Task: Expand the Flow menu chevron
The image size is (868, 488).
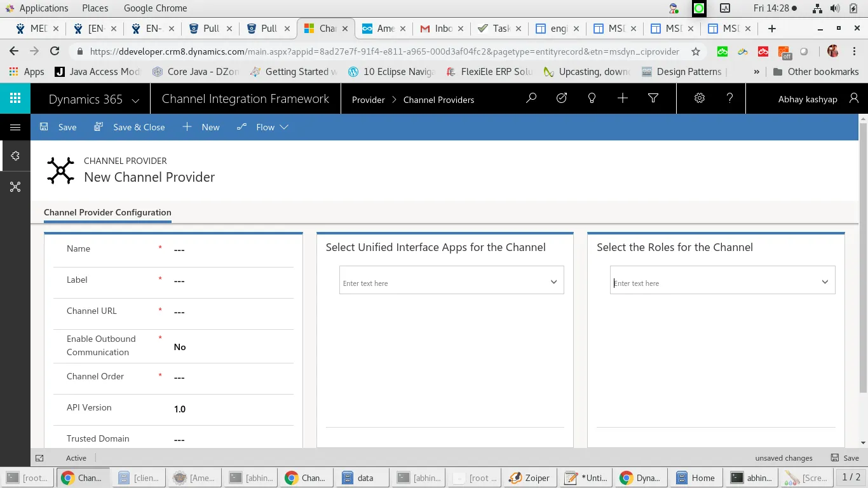Action: (x=284, y=127)
